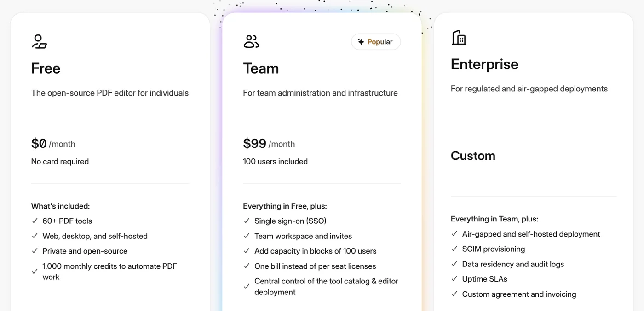Click 'Private and open-source' feature text
The image size is (644, 311).
pyautogui.click(x=85, y=251)
